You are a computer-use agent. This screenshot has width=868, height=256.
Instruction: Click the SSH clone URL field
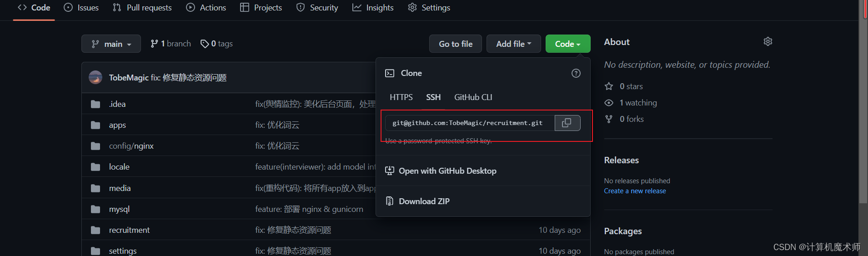tap(470, 123)
